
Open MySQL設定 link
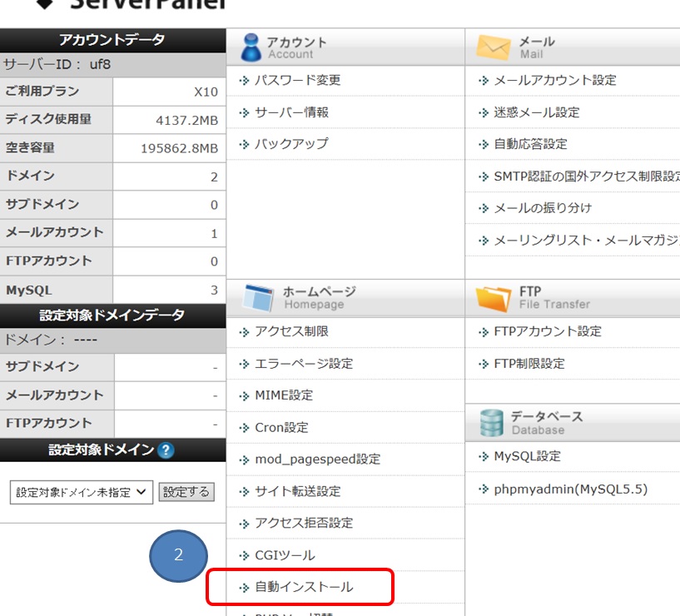pyautogui.click(x=527, y=456)
